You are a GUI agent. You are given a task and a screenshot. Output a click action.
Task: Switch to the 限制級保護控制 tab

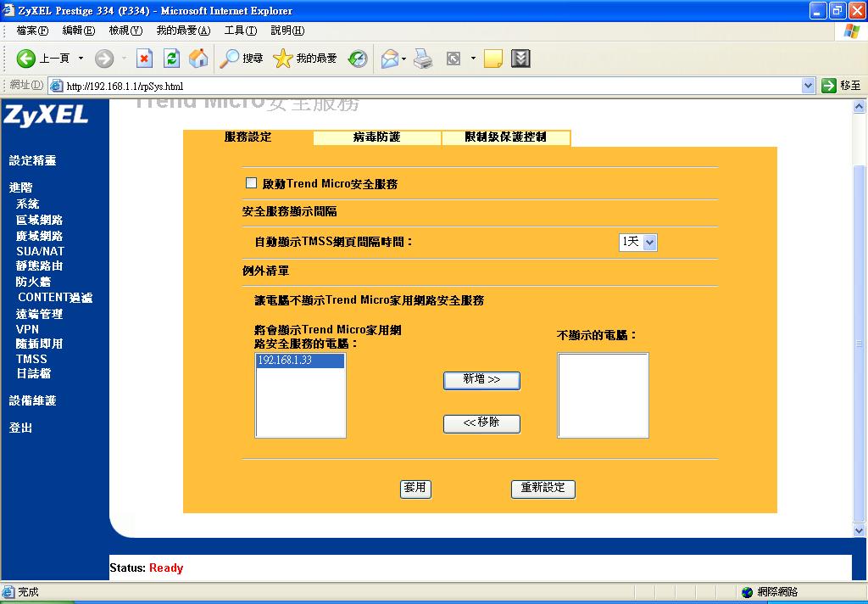point(505,137)
